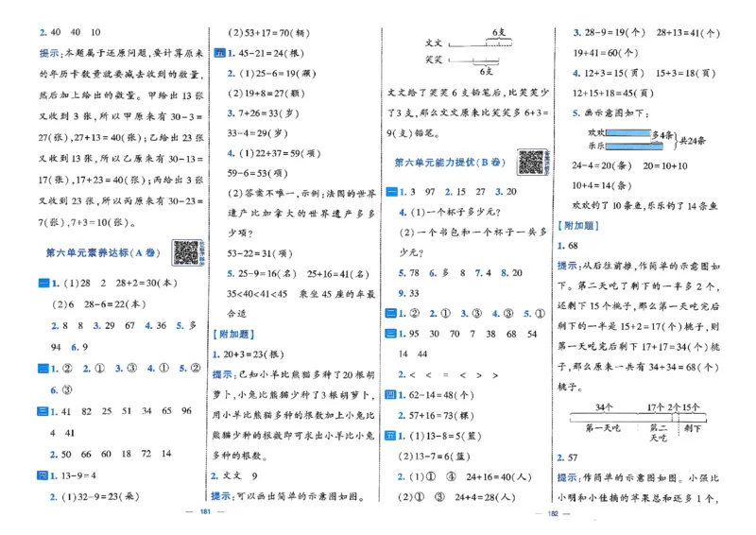
Task: Select the equation 24+16=40(人)
Action: (499, 477)
